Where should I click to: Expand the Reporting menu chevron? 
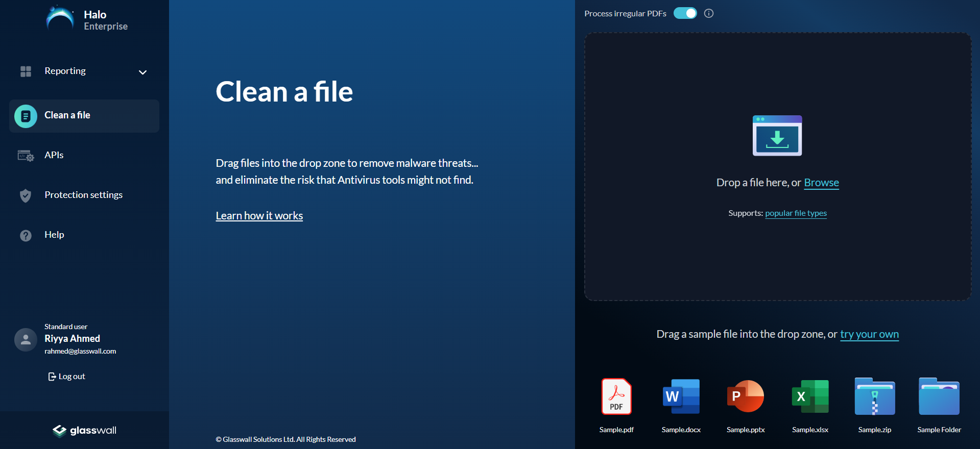(x=142, y=72)
